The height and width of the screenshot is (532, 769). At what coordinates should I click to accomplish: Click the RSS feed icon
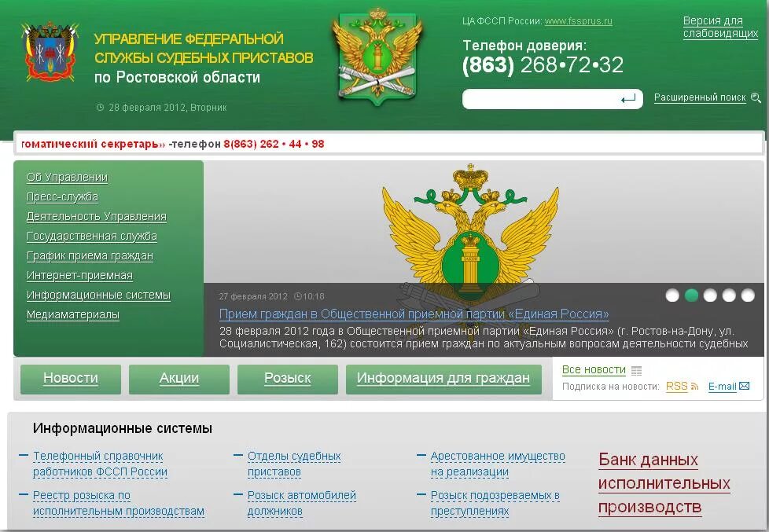tap(694, 387)
